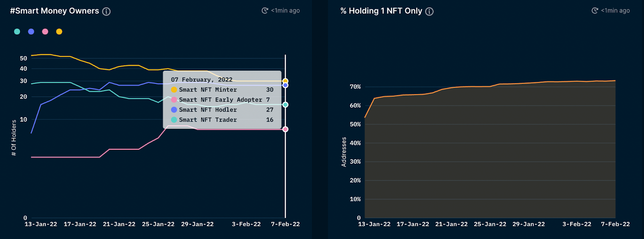Click the 29-Jan-22 label on right chart

coord(528,224)
